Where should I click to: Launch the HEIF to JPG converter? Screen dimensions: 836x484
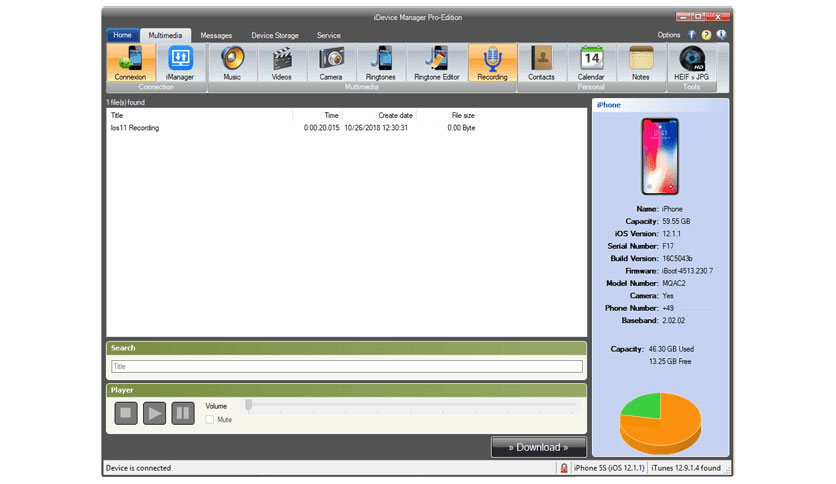692,62
